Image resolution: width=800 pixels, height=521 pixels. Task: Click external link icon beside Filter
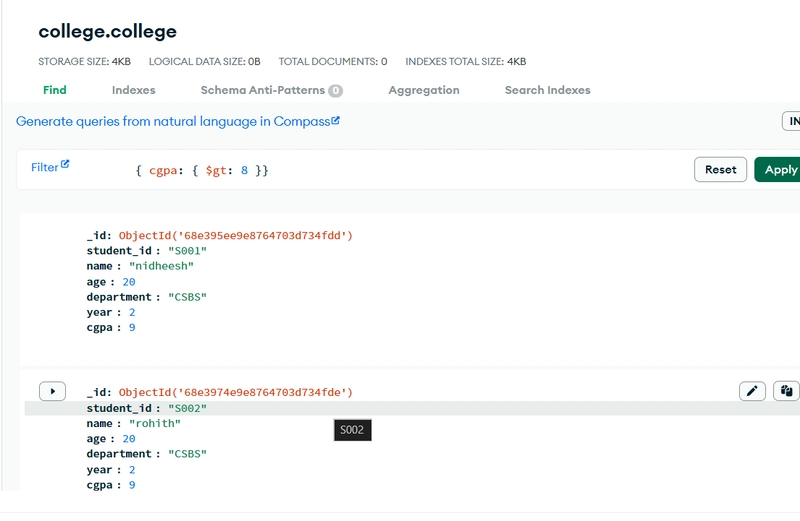tap(66, 165)
